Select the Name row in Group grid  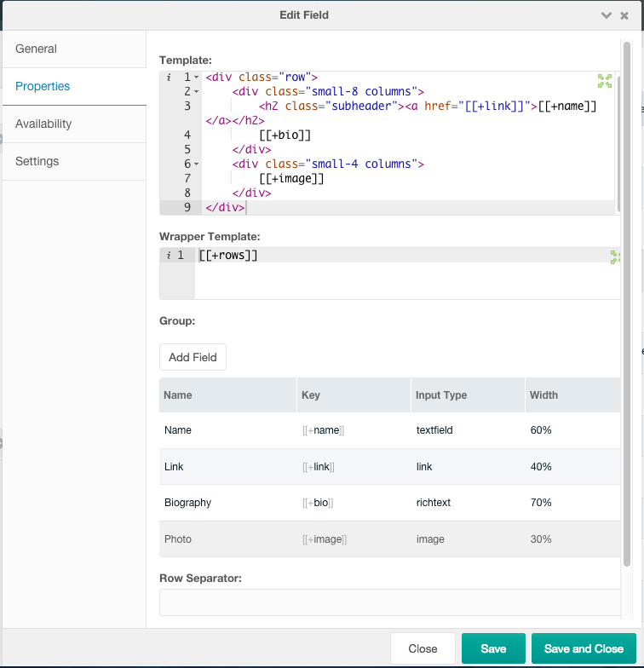coord(390,430)
